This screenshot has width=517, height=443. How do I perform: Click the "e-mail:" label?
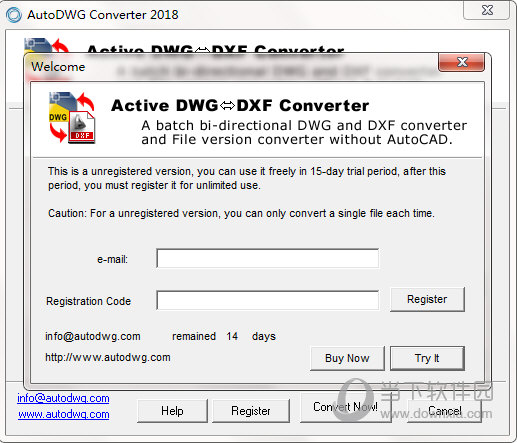[112, 259]
